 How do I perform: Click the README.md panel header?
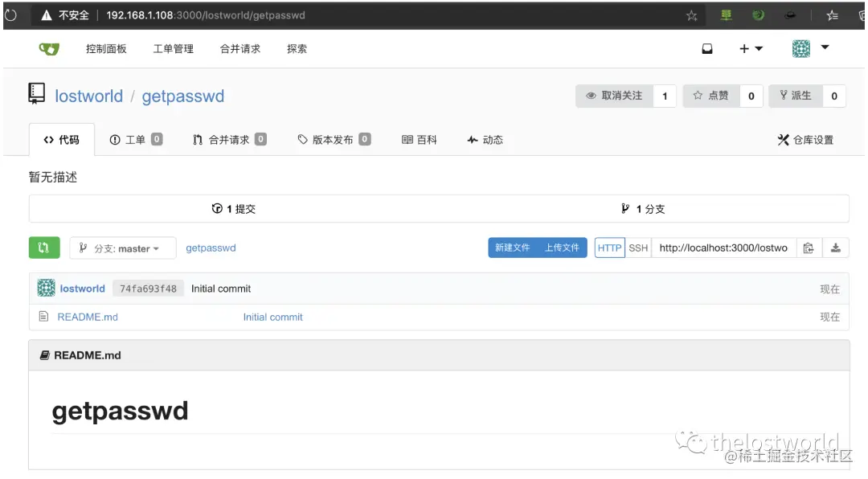439,355
